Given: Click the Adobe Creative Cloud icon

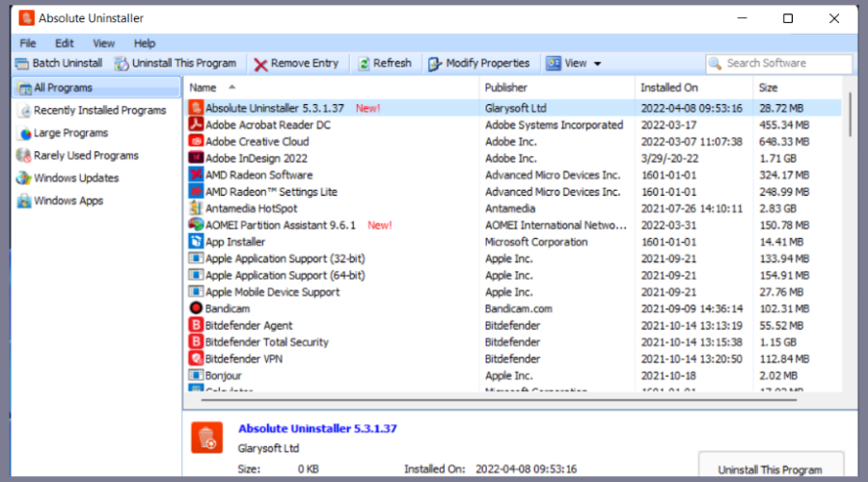Looking at the screenshot, I should [196, 141].
